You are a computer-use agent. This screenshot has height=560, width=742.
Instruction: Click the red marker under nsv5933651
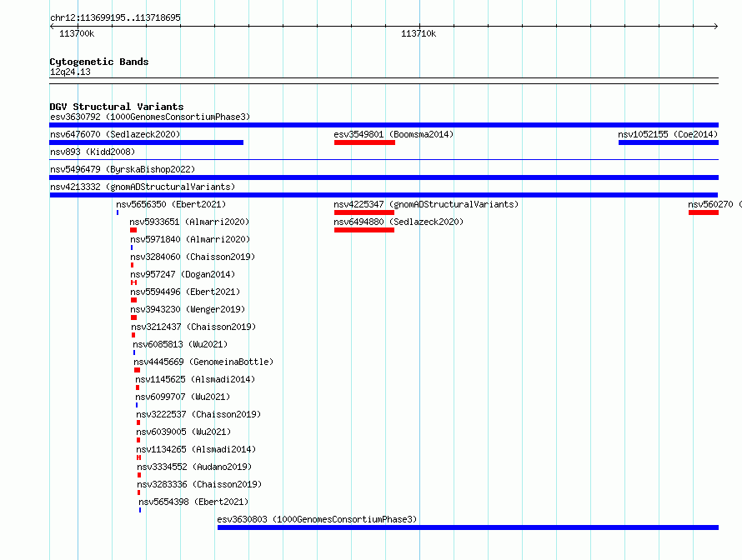point(133,230)
